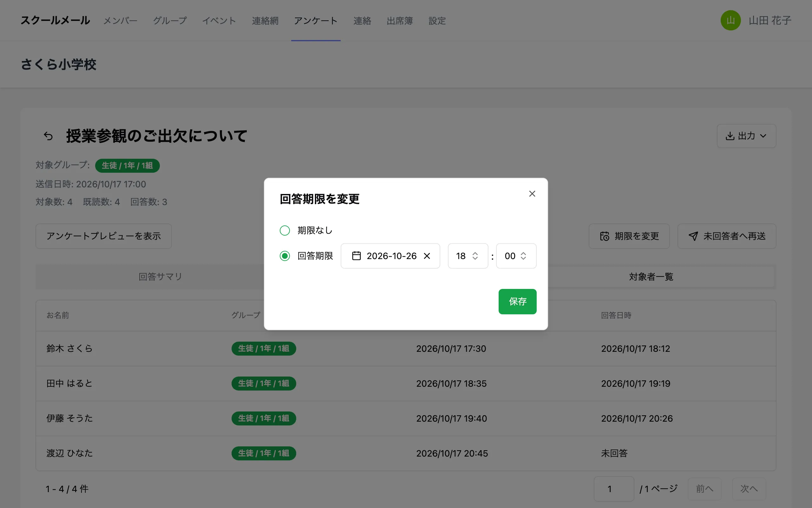The image size is (812, 508).
Task: Open グループ in navigation
Action: click(x=170, y=21)
